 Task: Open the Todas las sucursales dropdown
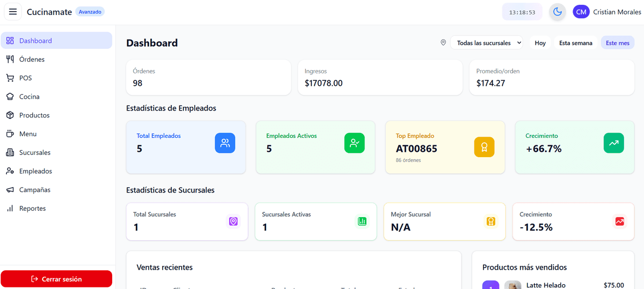click(486, 43)
